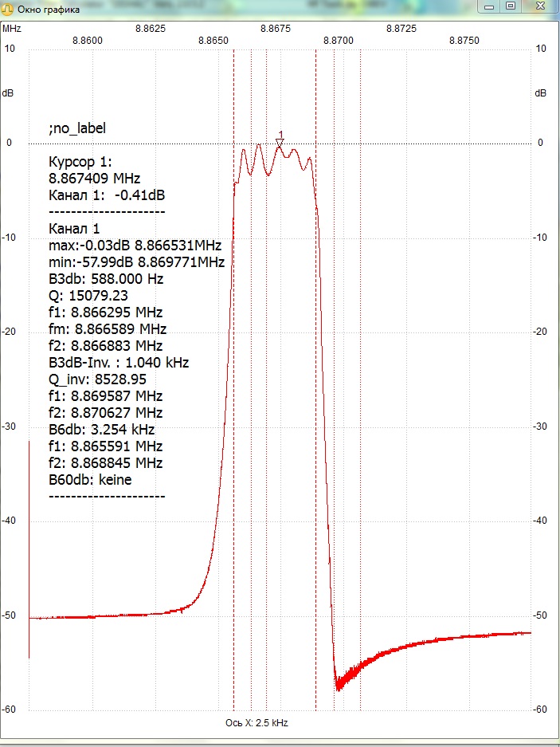Select the Cursor 1 triangle marker
This screenshot has width=560, height=747.
[x=280, y=143]
